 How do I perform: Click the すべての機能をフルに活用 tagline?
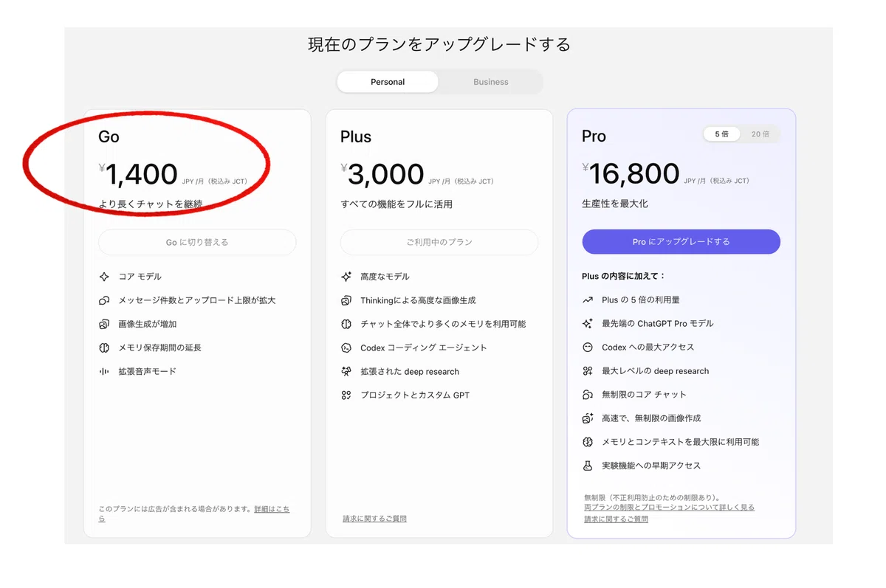tap(396, 204)
